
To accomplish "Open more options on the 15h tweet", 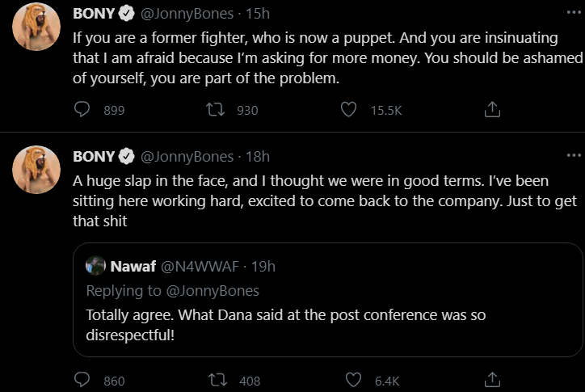I will point(574,15).
